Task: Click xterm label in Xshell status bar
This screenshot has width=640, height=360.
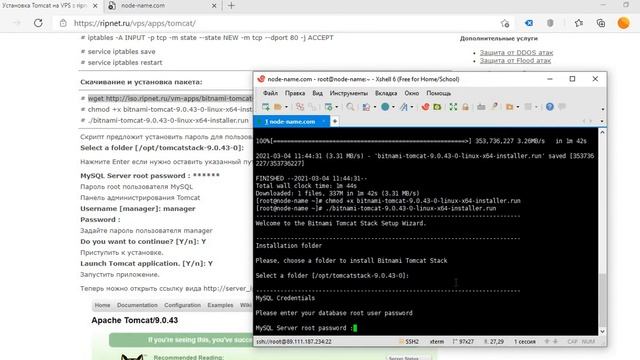Action: click(437, 342)
